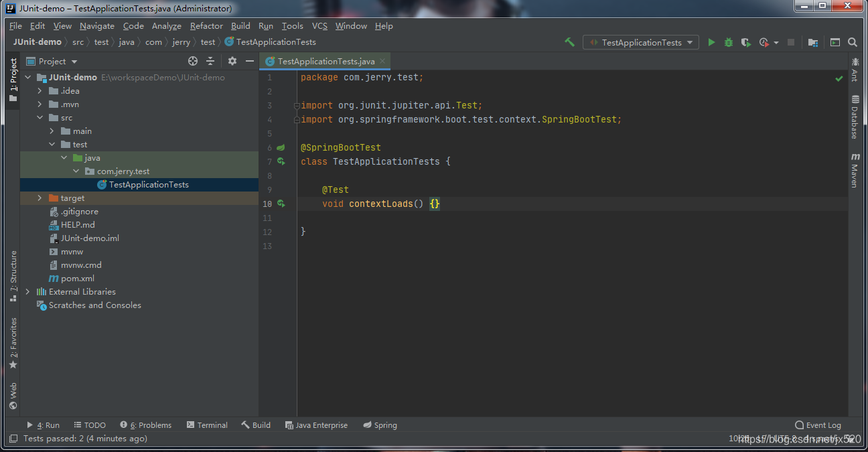Viewport: 868px width, 452px height.
Task: Expand the target folder
Action: coord(40,198)
